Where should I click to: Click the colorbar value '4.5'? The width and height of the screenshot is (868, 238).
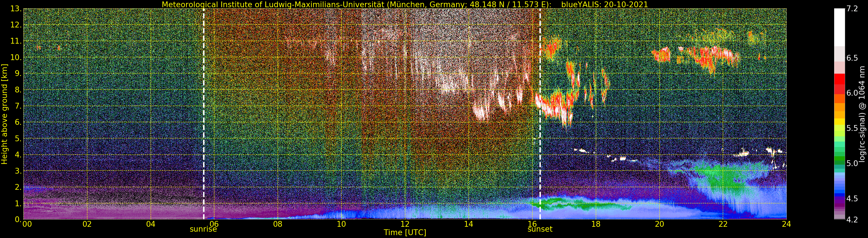(x=852, y=199)
